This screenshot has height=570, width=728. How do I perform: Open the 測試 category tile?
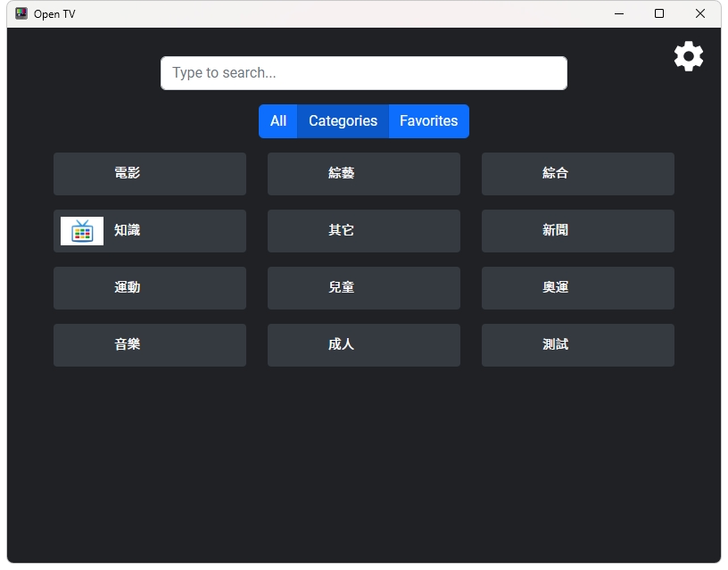pyautogui.click(x=577, y=345)
